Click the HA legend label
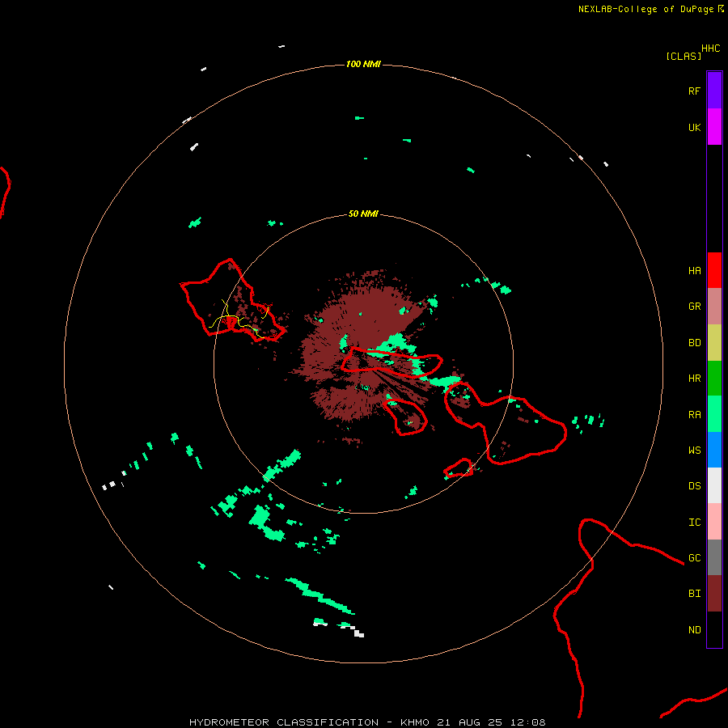The width and height of the screenshot is (728, 728). [694, 271]
